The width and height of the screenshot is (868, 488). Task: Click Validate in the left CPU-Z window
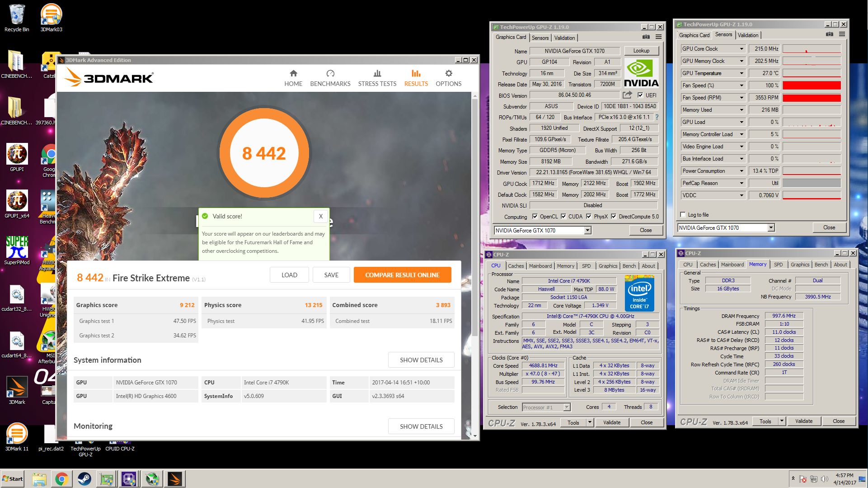click(612, 422)
